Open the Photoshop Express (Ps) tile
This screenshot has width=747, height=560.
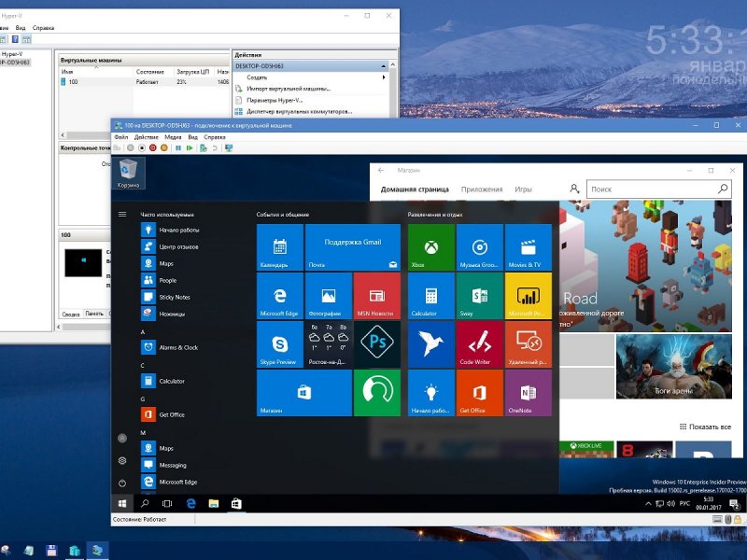point(377,344)
